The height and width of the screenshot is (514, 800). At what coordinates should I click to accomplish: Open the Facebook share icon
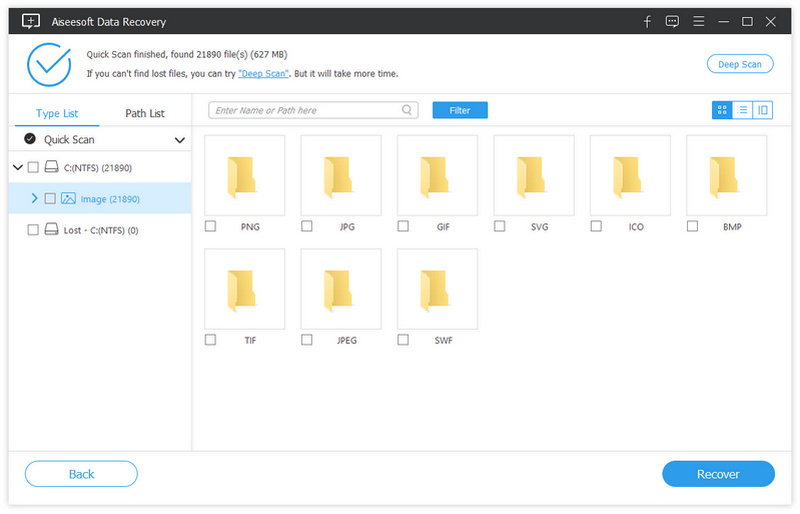pyautogui.click(x=647, y=20)
